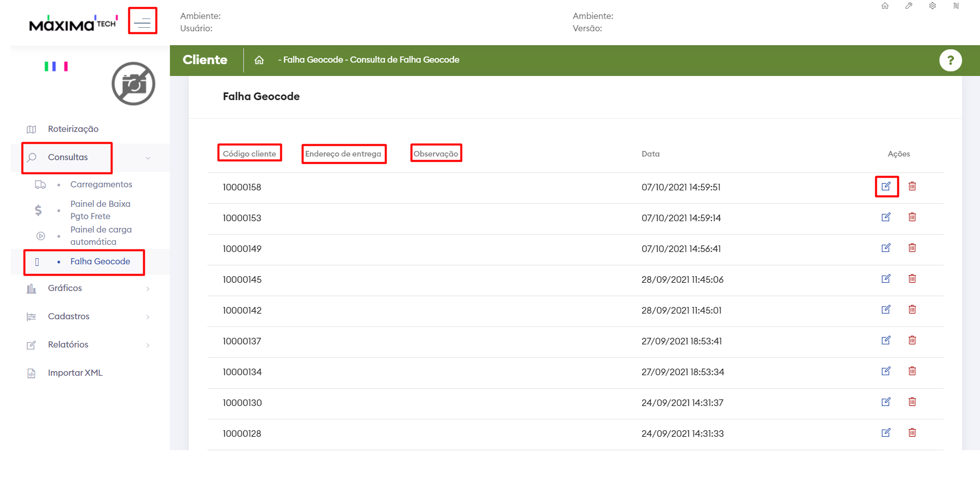Delete the row dated 28/09/2021 11:45:06
Screen dimensions: 980x482
click(x=912, y=279)
